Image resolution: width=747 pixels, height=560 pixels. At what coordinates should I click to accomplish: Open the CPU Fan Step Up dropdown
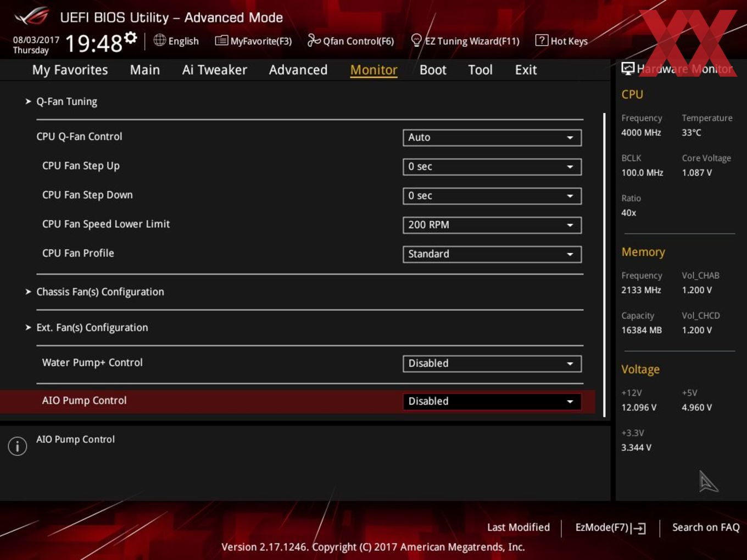click(492, 166)
